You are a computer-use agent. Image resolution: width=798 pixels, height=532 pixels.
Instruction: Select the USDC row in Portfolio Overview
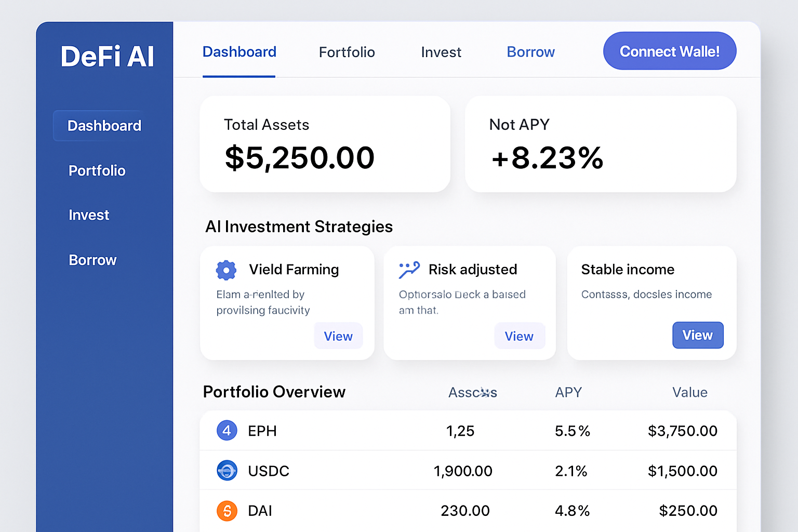click(468, 470)
